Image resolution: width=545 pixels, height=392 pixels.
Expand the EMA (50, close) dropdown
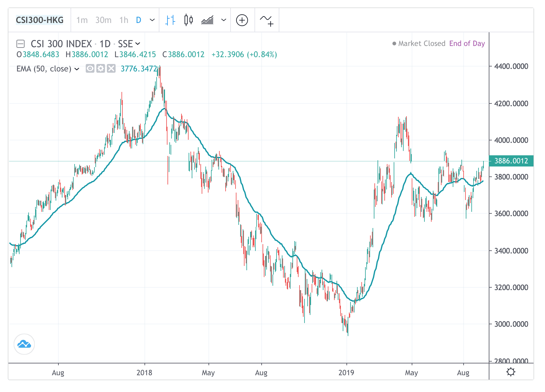tap(77, 69)
